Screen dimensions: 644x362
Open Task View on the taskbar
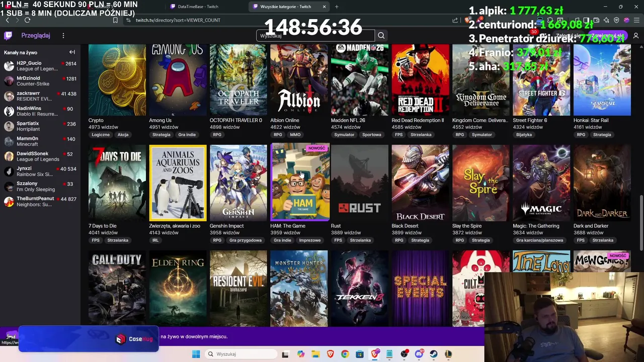285,354
